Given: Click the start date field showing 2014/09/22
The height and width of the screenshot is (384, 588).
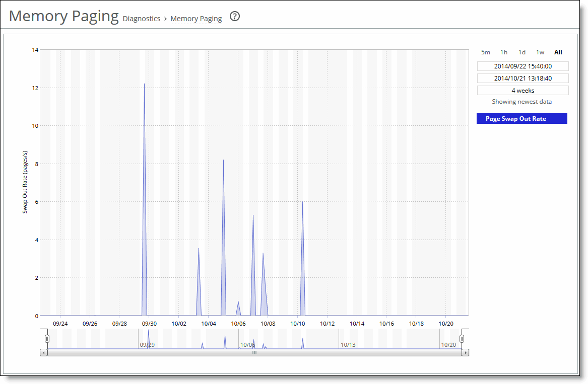Looking at the screenshot, I should (522, 66).
